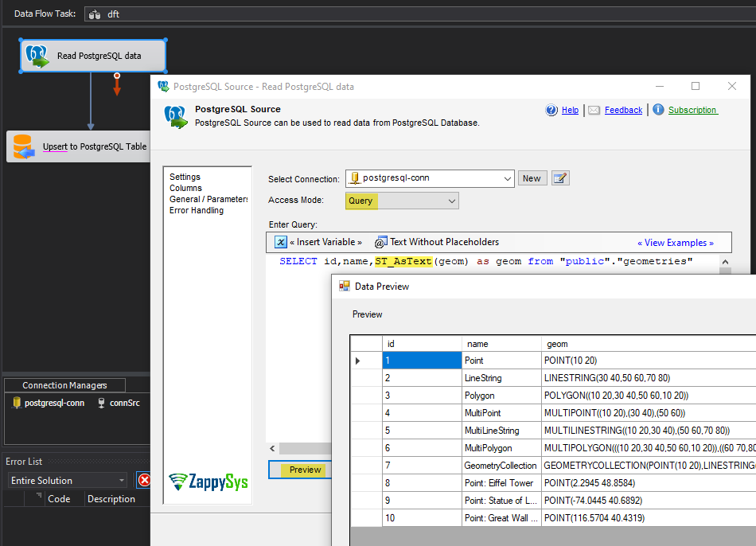
Task: Click the id column header
Action: point(422,343)
